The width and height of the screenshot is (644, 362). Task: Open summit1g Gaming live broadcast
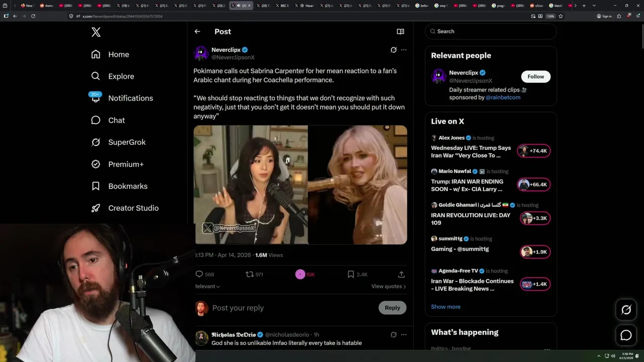point(491,245)
